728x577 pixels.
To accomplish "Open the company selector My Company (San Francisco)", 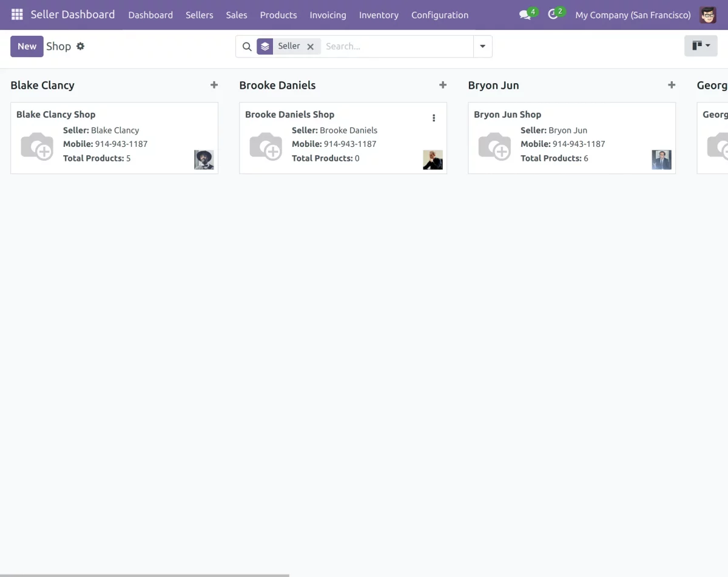I will tap(633, 15).
